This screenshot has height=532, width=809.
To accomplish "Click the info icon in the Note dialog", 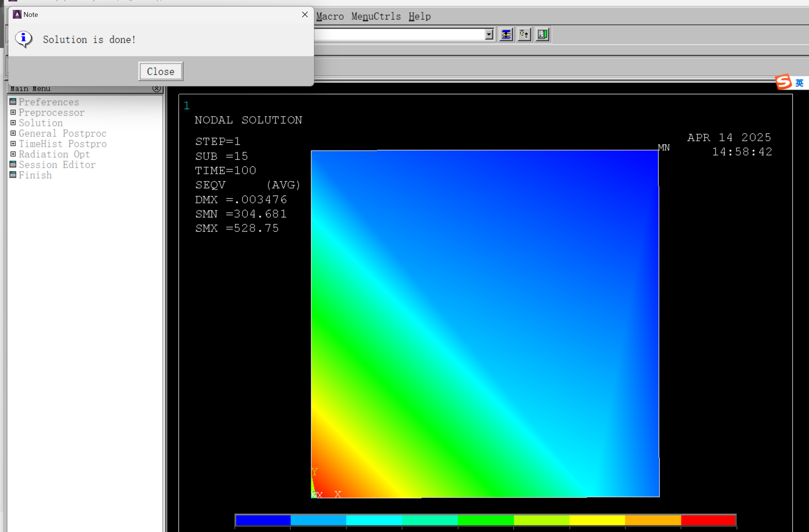I will click(23, 39).
